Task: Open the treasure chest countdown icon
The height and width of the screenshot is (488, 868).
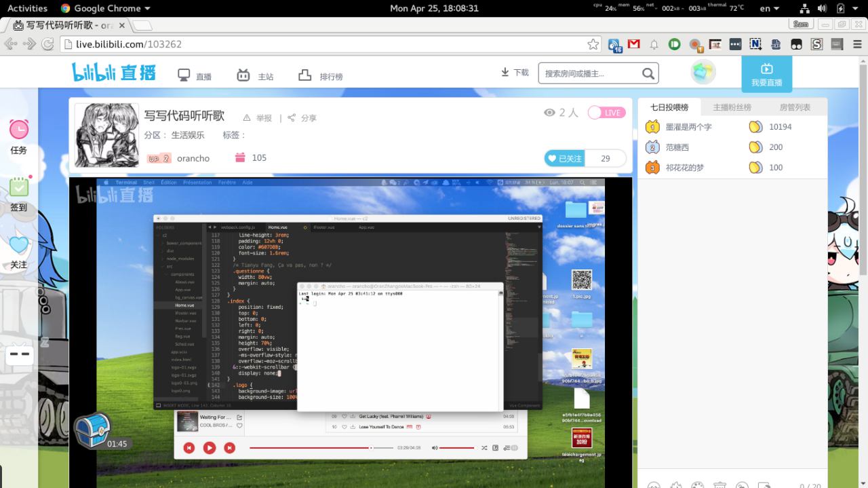Action: [x=92, y=430]
